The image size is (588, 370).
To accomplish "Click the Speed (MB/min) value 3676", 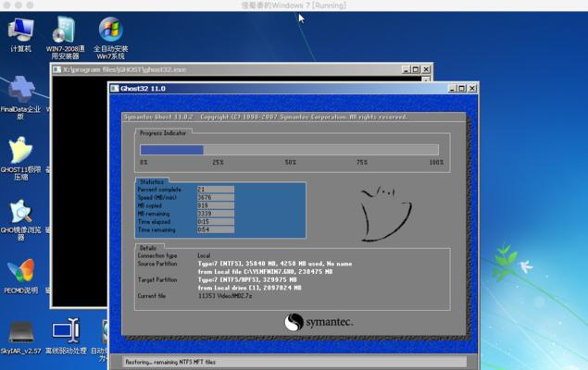I will click(x=216, y=197).
